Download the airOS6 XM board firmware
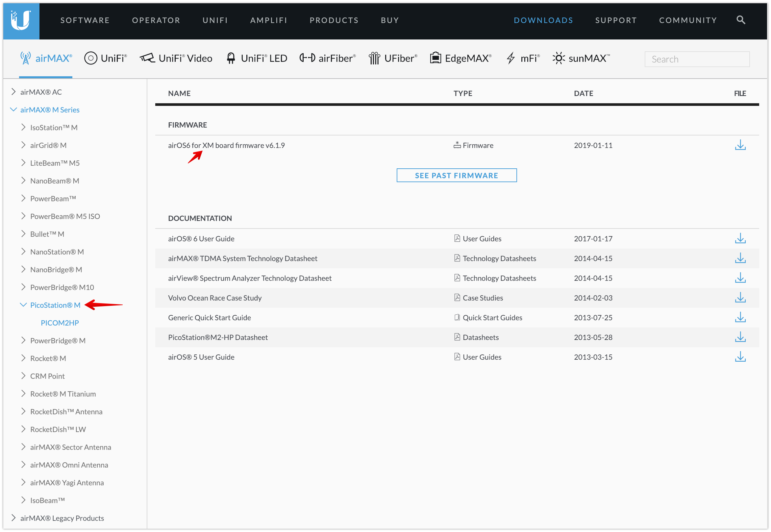The width and height of the screenshot is (771, 532). pyautogui.click(x=740, y=145)
